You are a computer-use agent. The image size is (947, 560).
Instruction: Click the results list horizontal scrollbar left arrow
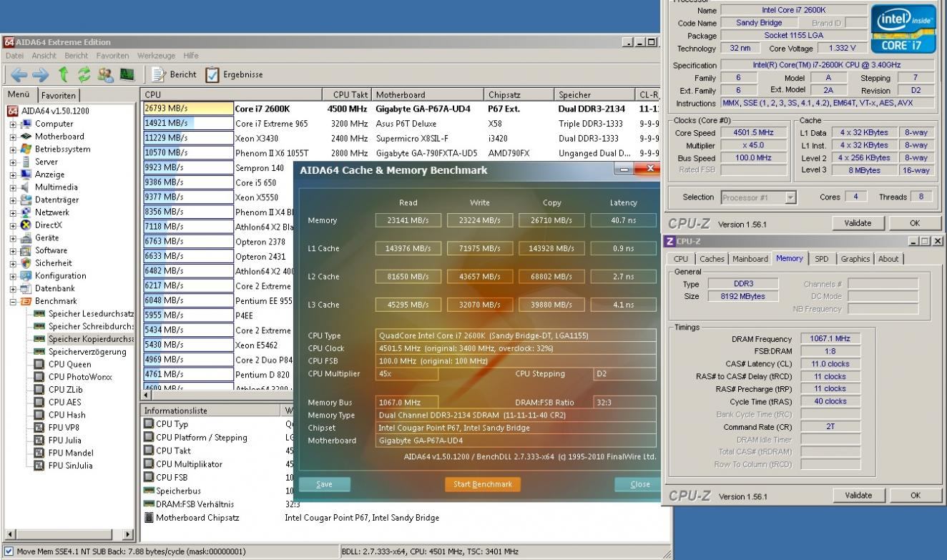coord(147,395)
